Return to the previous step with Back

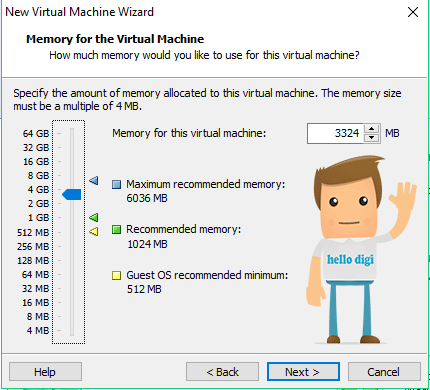coord(222,372)
